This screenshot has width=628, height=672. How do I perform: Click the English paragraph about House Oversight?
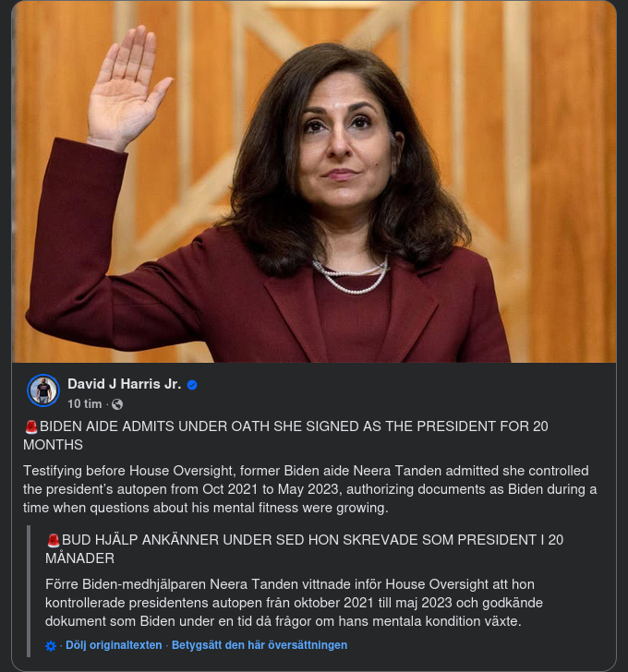pyautogui.click(x=310, y=489)
